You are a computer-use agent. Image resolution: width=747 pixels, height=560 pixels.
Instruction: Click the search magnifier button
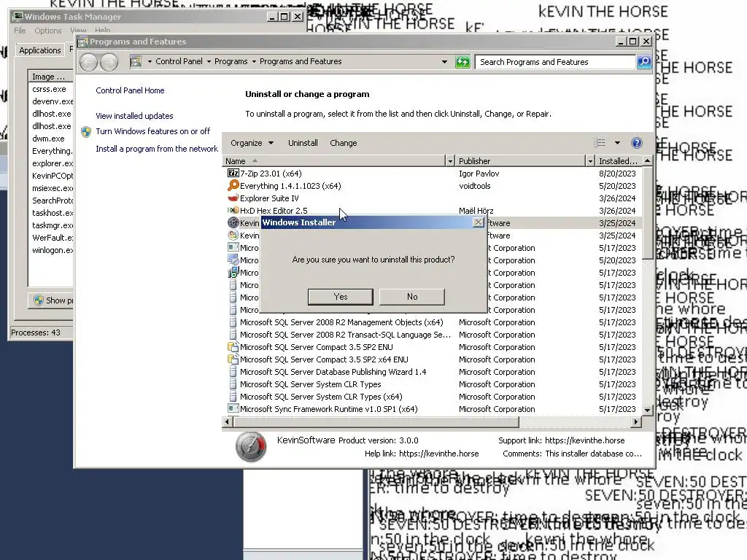tap(644, 62)
